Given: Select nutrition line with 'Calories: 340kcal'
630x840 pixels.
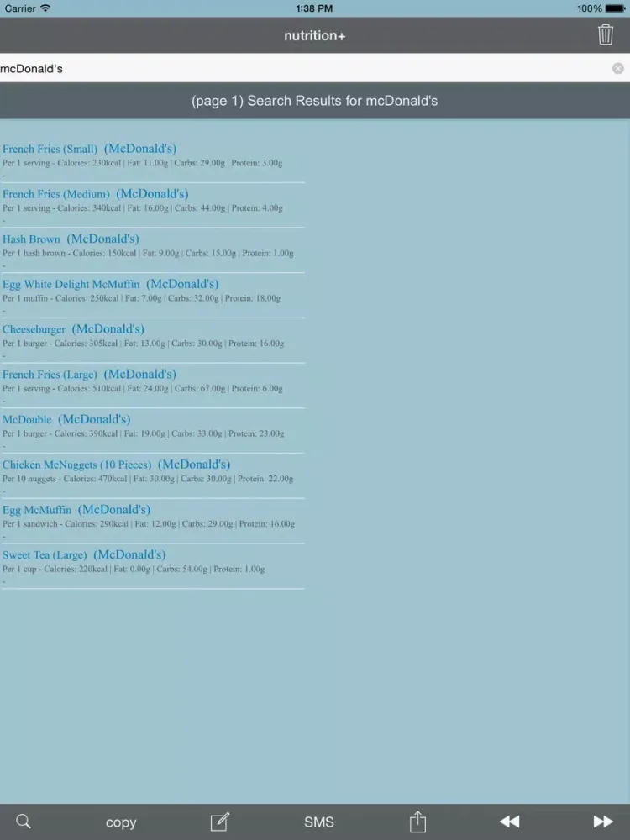Looking at the screenshot, I should pyautogui.click(x=143, y=207).
